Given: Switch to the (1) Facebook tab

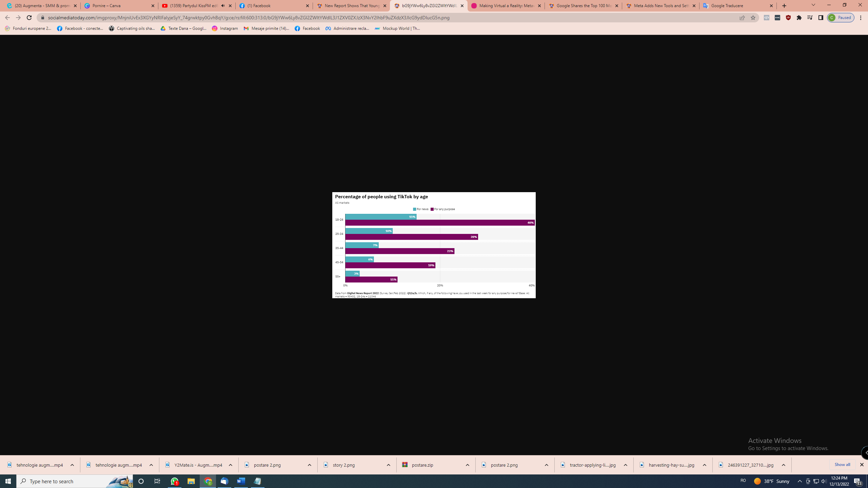Looking at the screenshot, I should click(273, 6).
